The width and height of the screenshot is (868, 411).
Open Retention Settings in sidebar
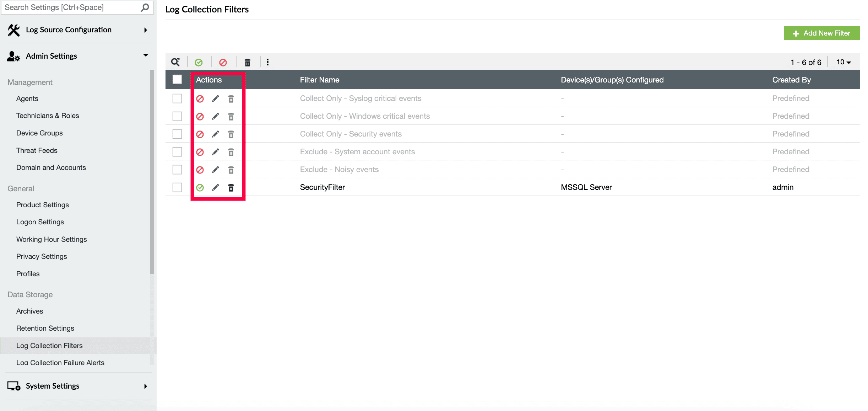45,328
